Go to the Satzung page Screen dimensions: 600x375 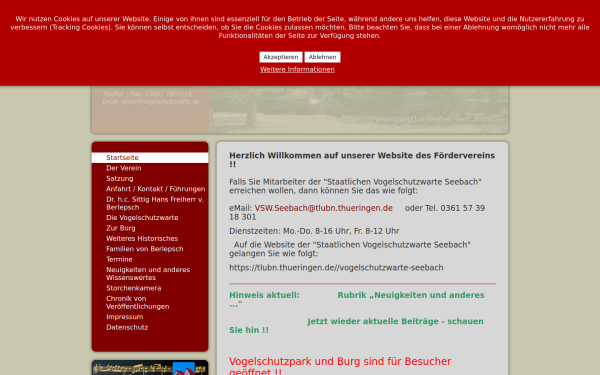coord(120,178)
